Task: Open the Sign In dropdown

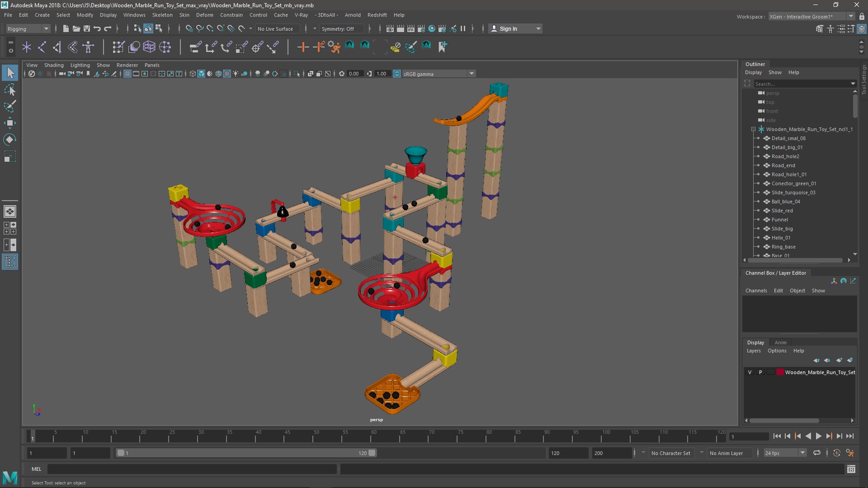Action: click(515, 28)
